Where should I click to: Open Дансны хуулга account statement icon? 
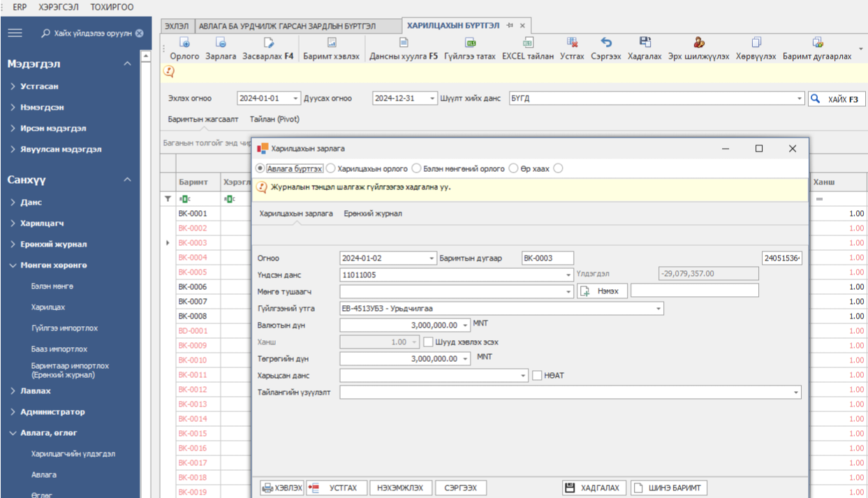pyautogui.click(x=403, y=43)
